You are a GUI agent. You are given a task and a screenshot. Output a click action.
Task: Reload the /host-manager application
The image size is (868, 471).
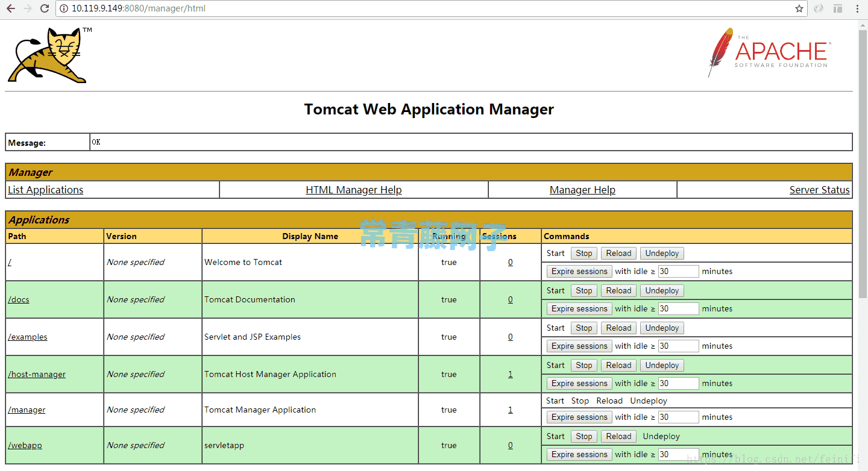click(x=618, y=366)
